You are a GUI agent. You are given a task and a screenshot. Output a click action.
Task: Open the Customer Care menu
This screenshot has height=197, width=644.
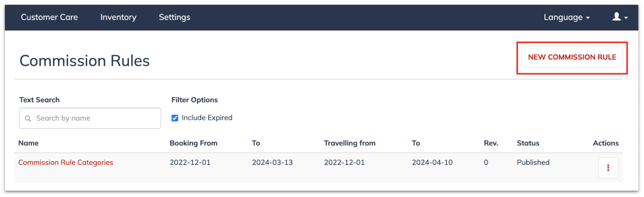(x=49, y=17)
